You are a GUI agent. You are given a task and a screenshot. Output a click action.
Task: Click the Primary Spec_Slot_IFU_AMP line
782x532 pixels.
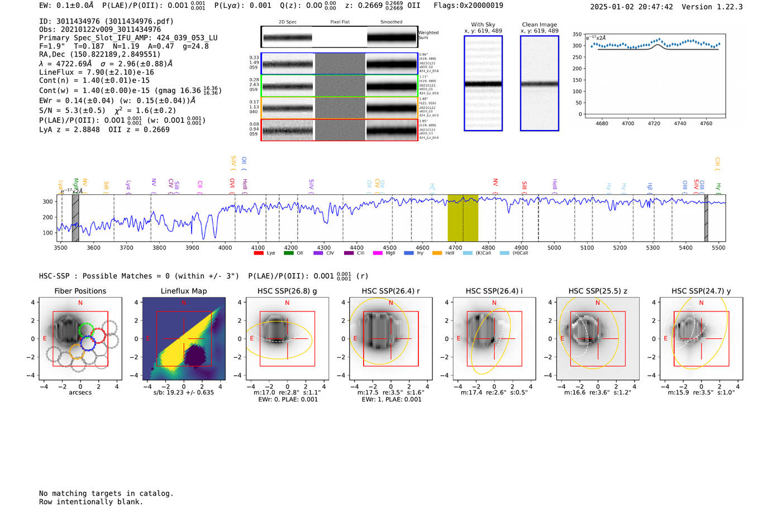128,38
